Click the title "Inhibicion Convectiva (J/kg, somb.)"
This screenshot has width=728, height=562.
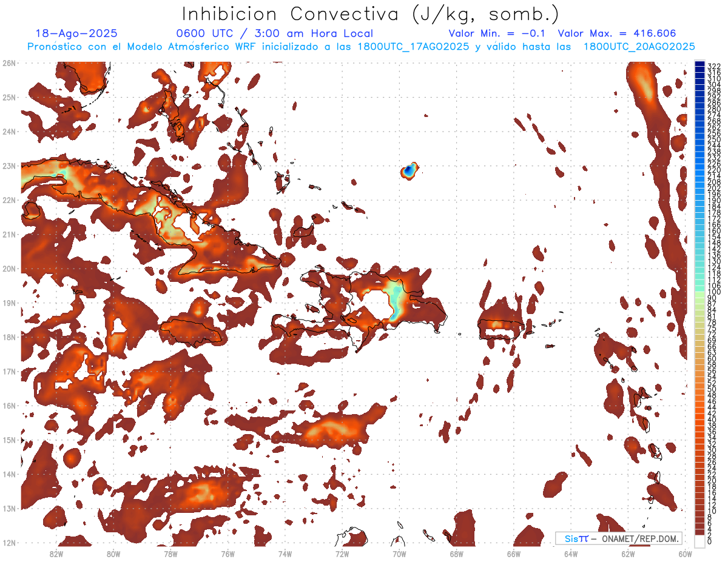click(371, 14)
